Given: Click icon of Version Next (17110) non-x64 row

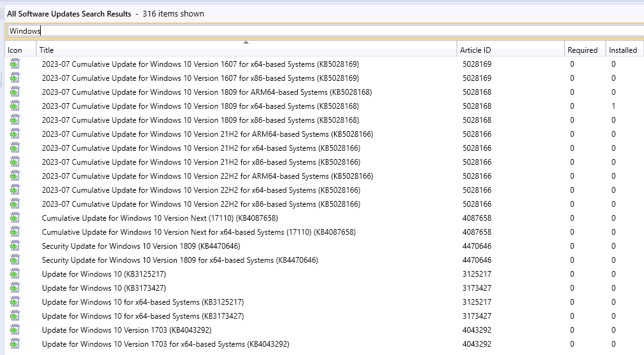Looking at the screenshot, I should click(x=15, y=218).
